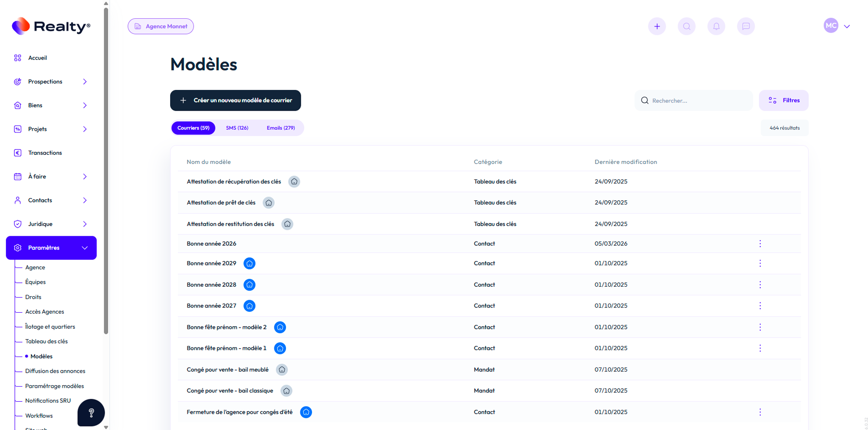This screenshot has width=868, height=430.
Task: Click Créer un nouveau modèle de courrier
Action: click(x=235, y=100)
